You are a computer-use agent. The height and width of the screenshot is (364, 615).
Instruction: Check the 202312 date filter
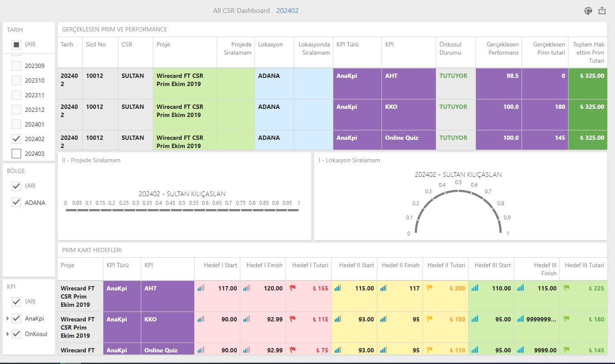[16, 110]
